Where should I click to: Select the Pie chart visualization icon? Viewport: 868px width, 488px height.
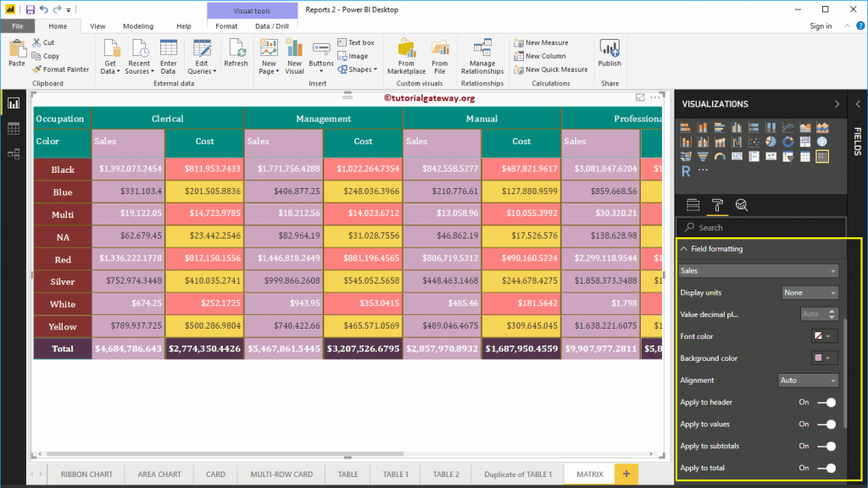[x=771, y=141]
